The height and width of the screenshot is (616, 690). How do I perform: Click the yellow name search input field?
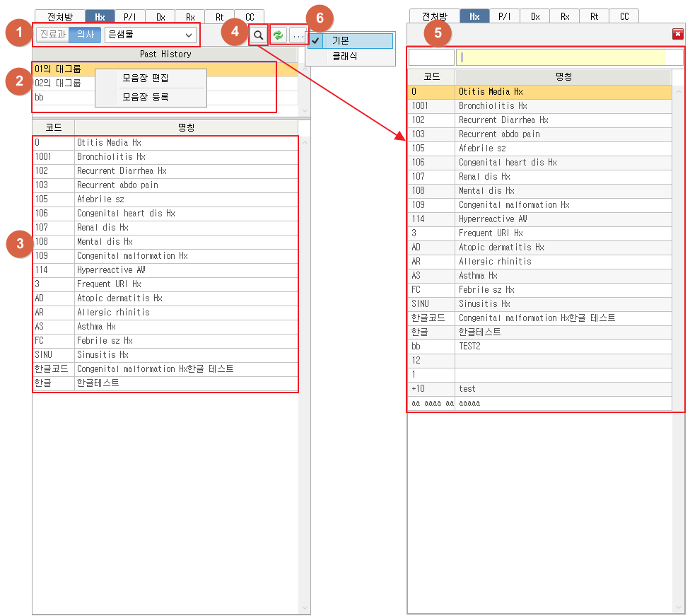point(561,57)
